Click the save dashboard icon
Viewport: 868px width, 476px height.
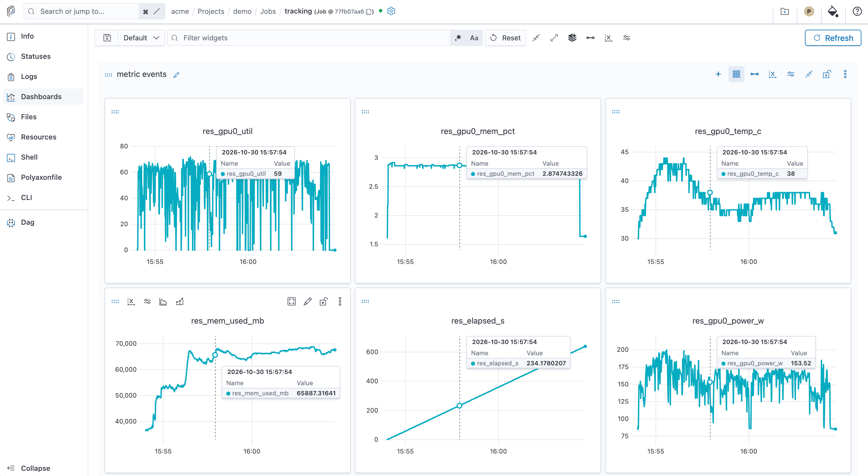click(x=107, y=38)
